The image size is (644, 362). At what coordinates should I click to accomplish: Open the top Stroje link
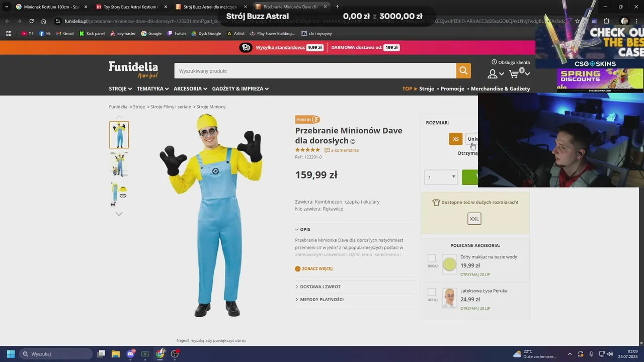tap(427, 88)
